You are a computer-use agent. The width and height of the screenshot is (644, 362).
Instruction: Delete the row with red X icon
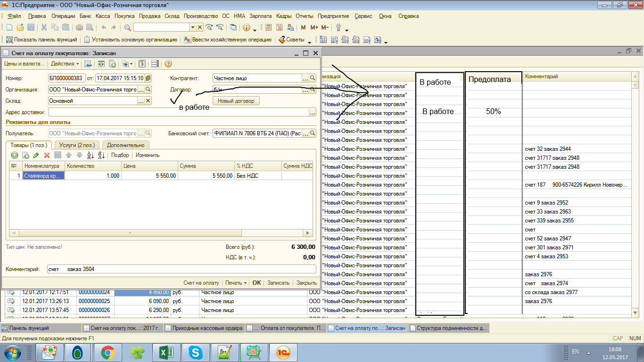[47, 155]
